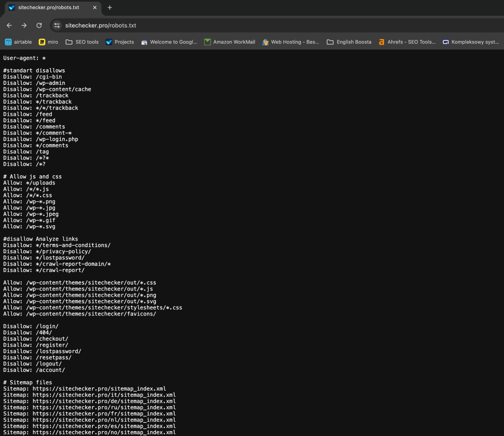Open the Web Hosting bookmark

click(x=291, y=42)
